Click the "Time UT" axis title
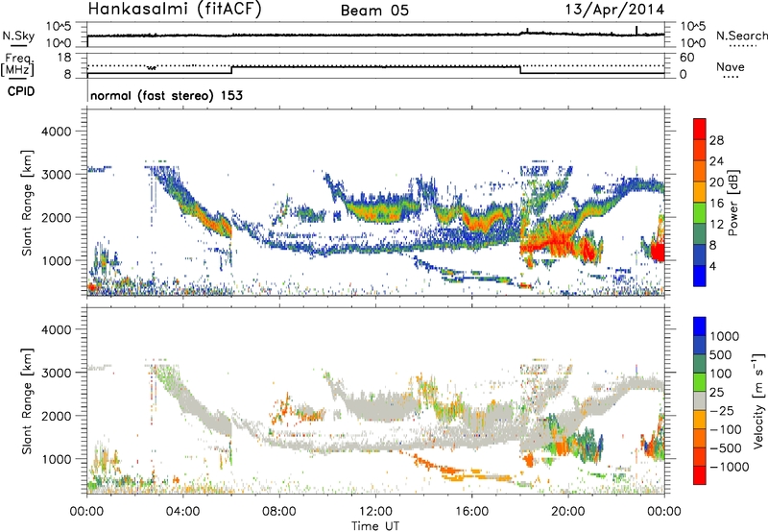768x532 pixels. point(375,526)
